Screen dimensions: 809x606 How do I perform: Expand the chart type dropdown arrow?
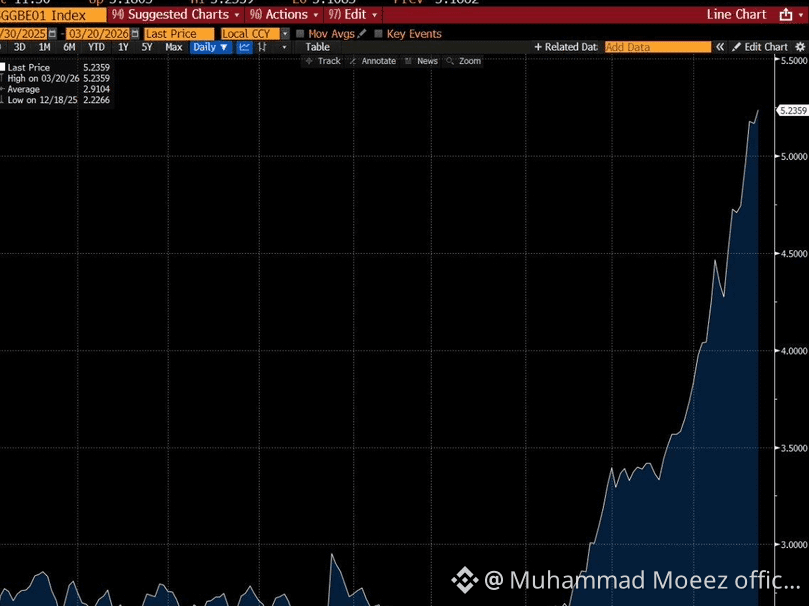284,47
